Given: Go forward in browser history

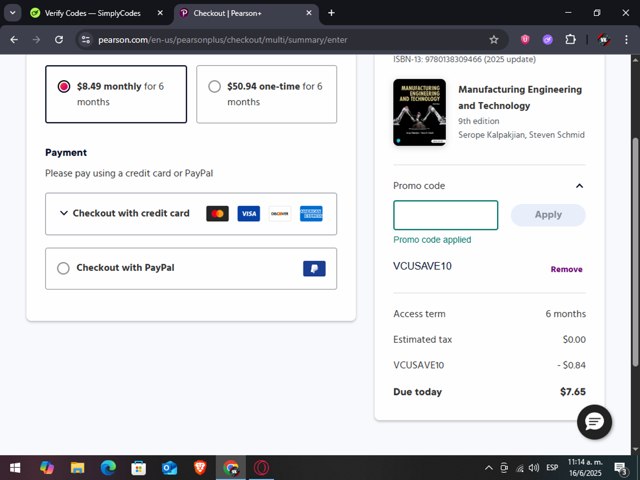Looking at the screenshot, I should click(36, 40).
